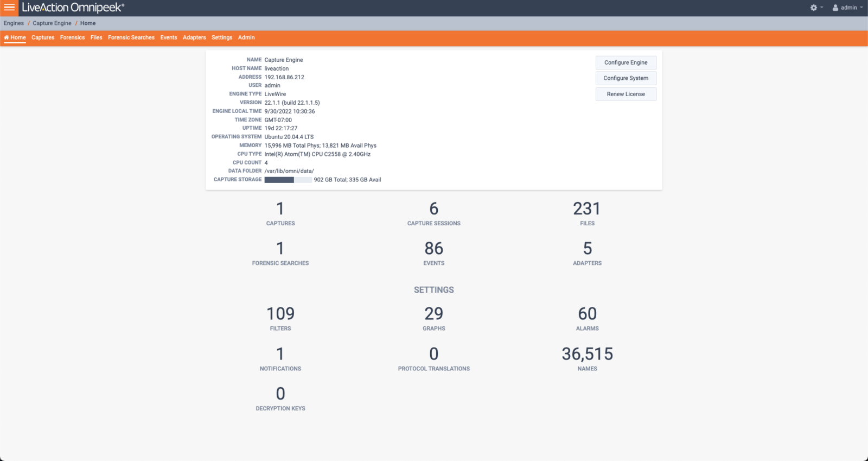
Task: Click the address value 192.168.86.212
Action: pyautogui.click(x=284, y=77)
